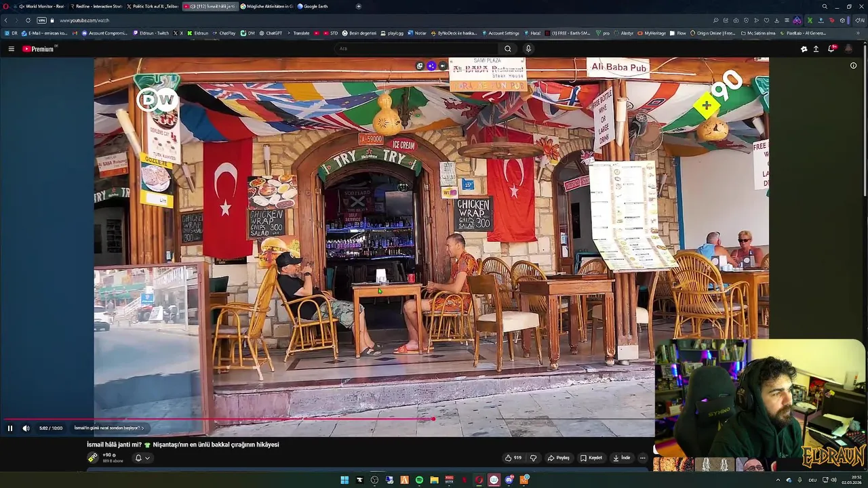Go back with the browser back arrow

click(6, 20)
